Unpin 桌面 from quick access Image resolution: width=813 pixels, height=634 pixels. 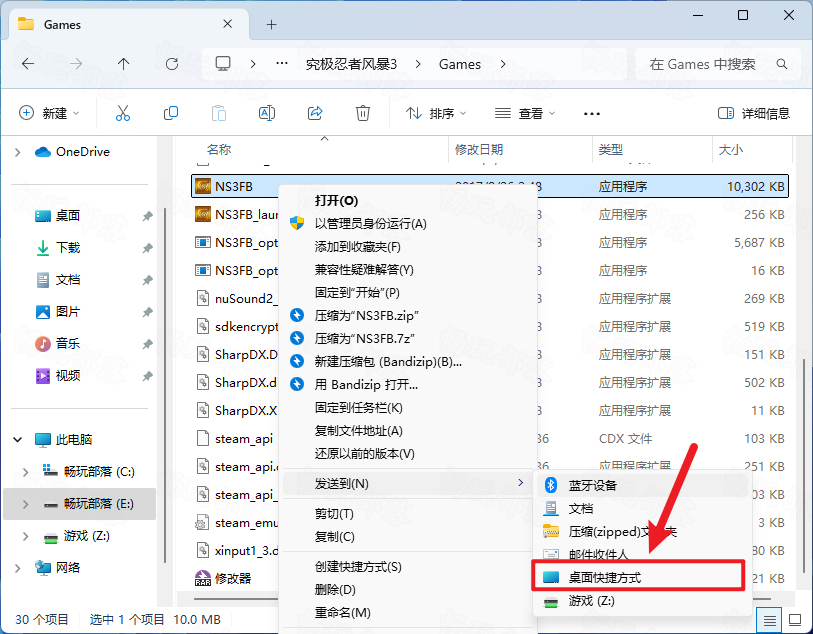click(x=148, y=216)
